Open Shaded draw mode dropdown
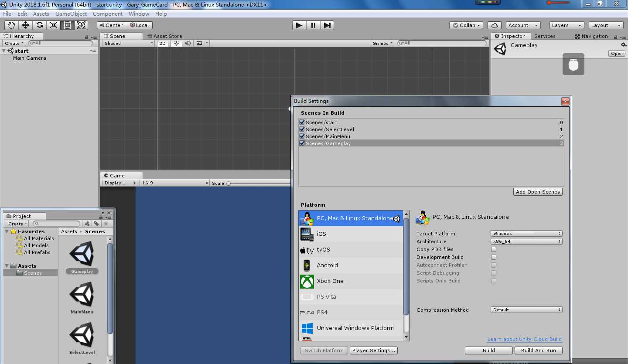Screen dimensions: 628x364 point(128,43)
